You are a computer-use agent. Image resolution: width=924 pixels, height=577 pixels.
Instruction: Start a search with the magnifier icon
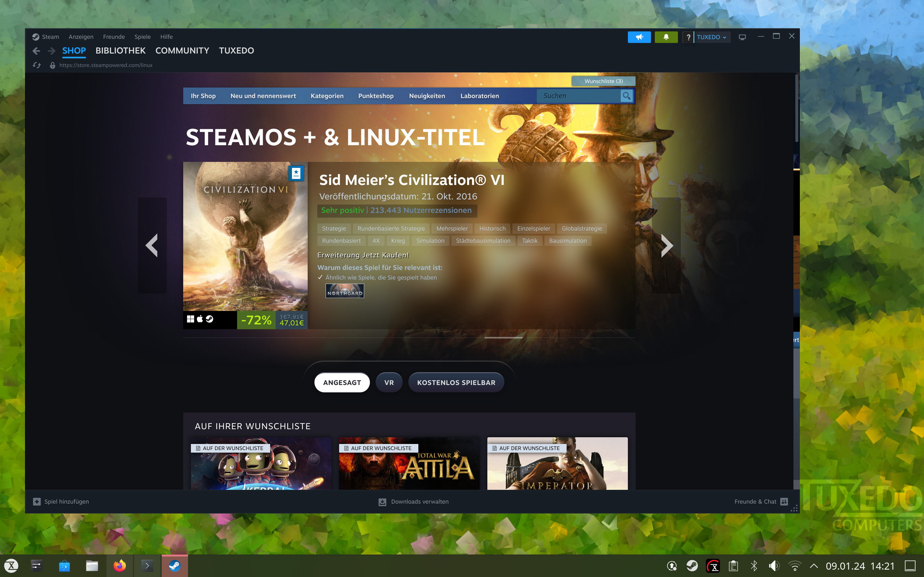(x=627, y=96)
